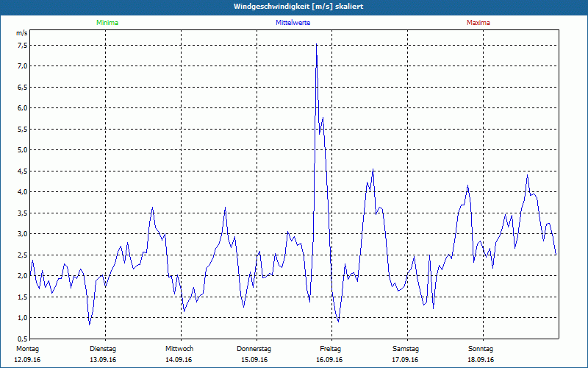Screen dimensions: 588x368
Task: Click the 2,0 y-axis value
Action: coord(23,276)
